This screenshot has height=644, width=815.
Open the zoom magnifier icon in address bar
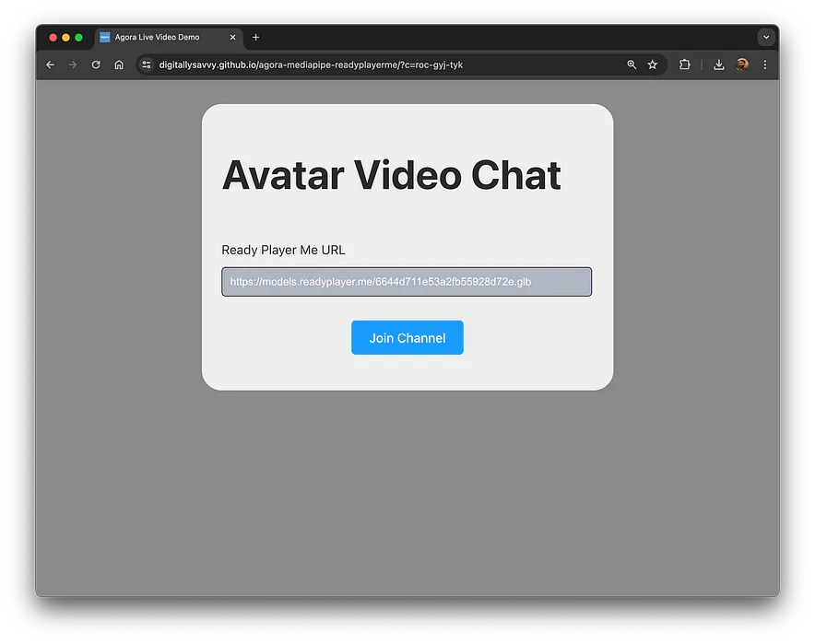click(x=632, y=64)
